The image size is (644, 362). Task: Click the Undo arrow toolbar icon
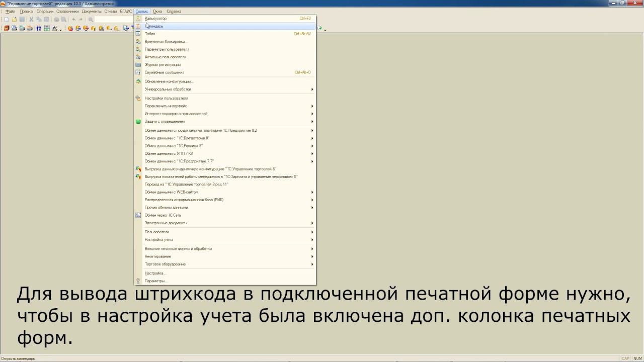73,20
